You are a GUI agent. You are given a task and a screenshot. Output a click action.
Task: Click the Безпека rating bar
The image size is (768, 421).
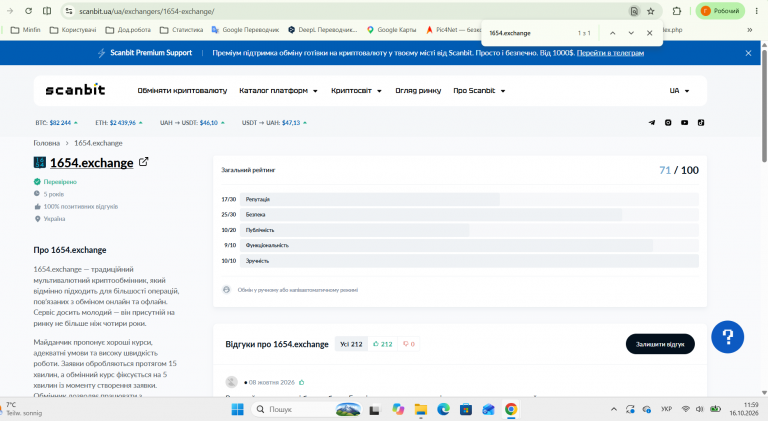coord(469,214)
